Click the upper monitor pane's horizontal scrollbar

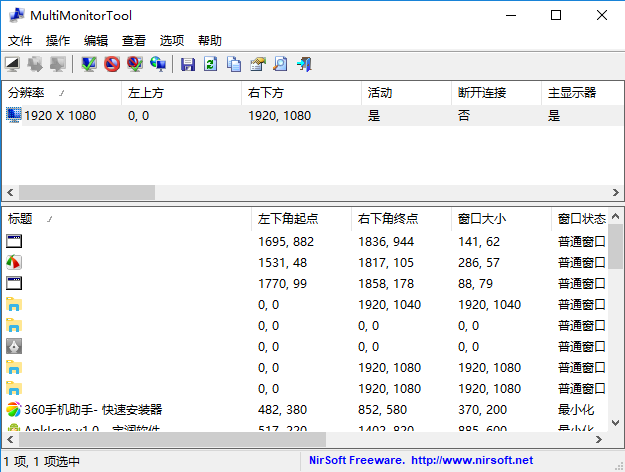point(87,192)
